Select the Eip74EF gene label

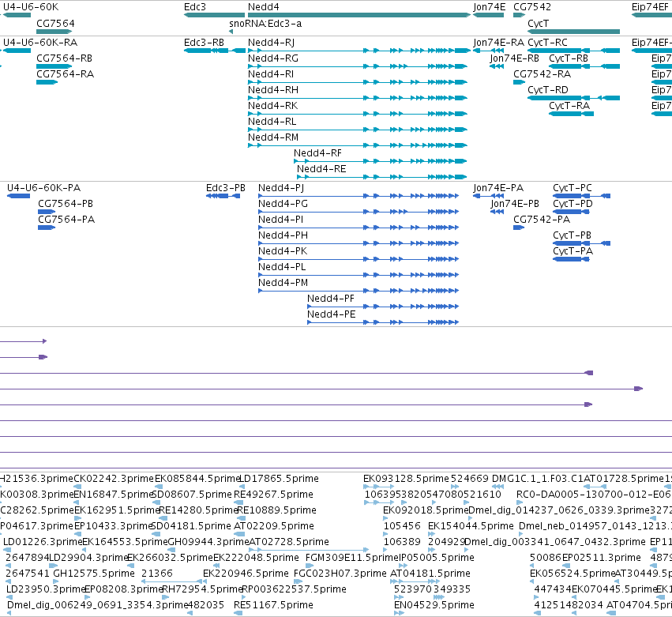(650, 7)
